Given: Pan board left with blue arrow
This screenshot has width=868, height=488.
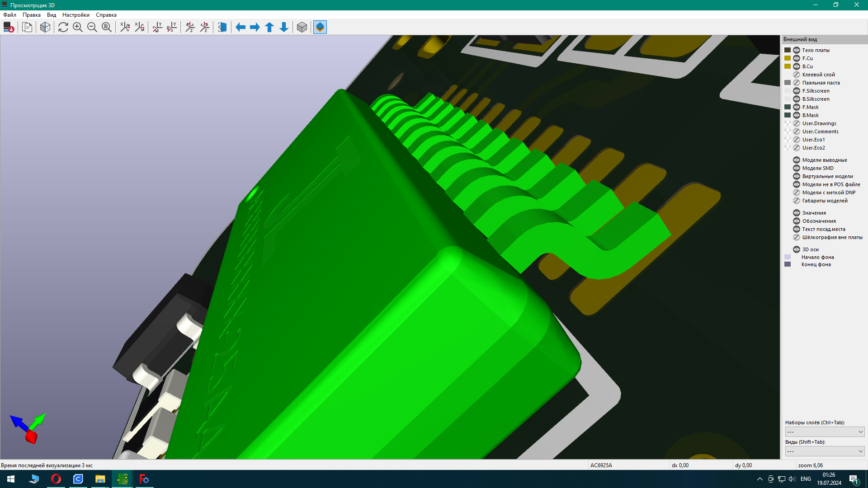Looking at the screenshot, I should [x=241, y=27].
